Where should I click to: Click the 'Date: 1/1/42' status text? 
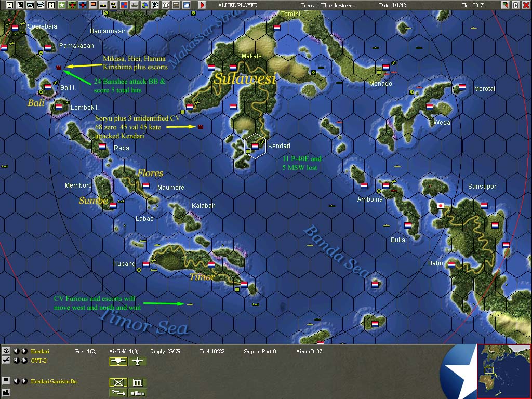click(x=393, y=5)
